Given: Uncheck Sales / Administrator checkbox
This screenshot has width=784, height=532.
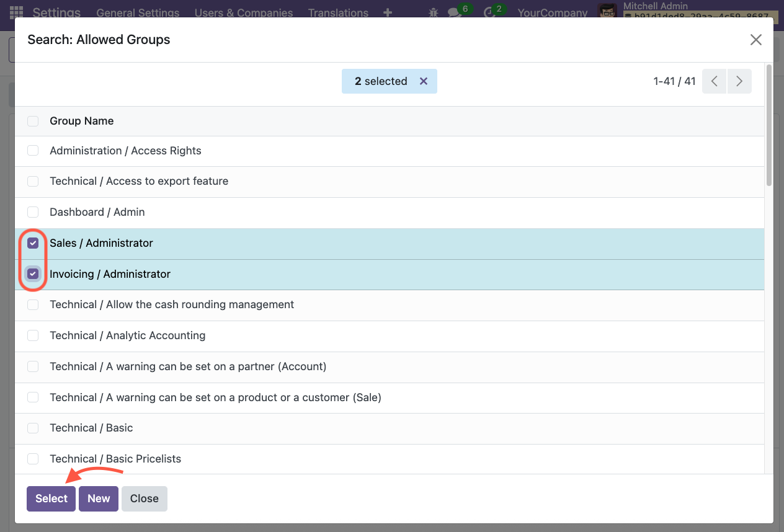Looking at the screenshot, I should click(33, 243).
